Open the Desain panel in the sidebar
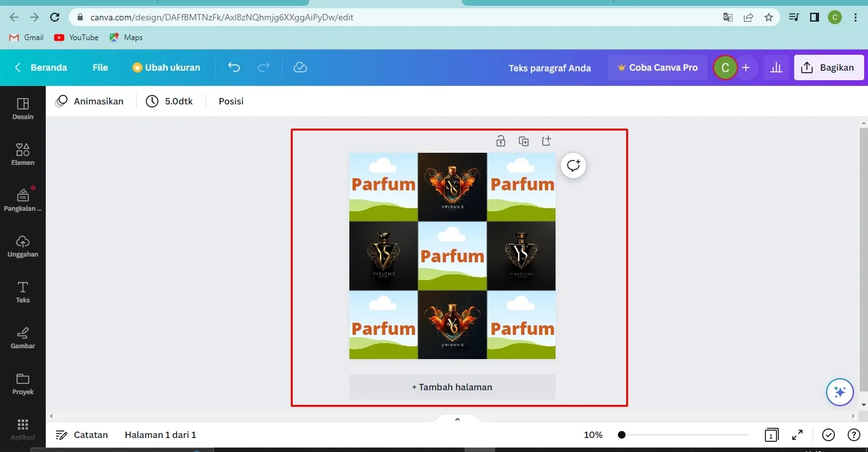This screenshot has height=452, width=868. 23,108
